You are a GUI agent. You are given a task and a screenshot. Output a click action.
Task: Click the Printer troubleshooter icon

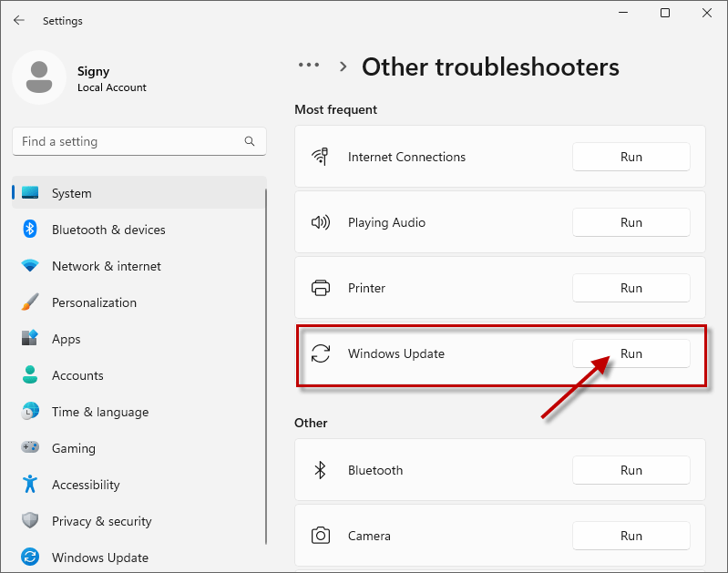pos(321,288)
